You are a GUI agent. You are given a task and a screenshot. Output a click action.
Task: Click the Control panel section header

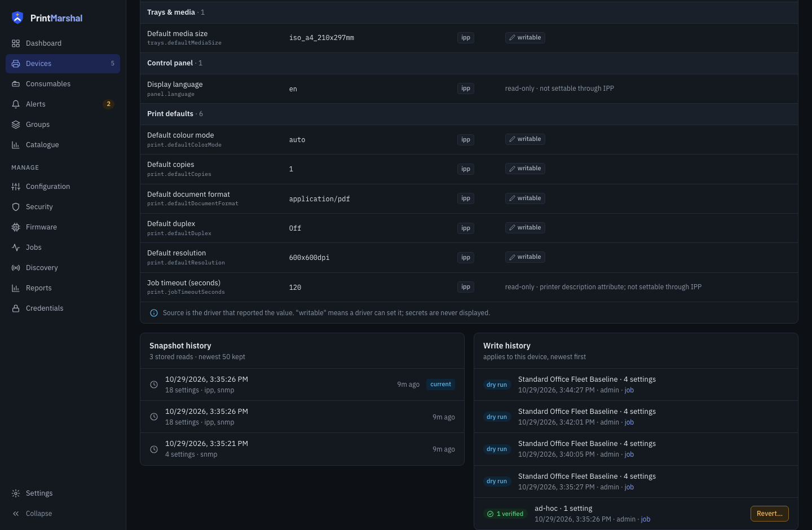[469, 63]
